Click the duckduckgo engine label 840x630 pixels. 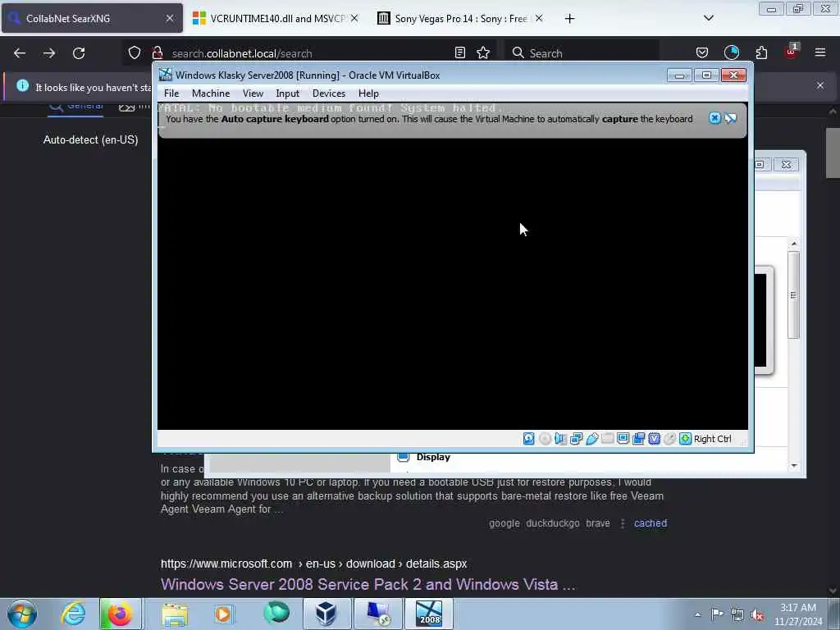pyautogui.click(x=552, y=523)
